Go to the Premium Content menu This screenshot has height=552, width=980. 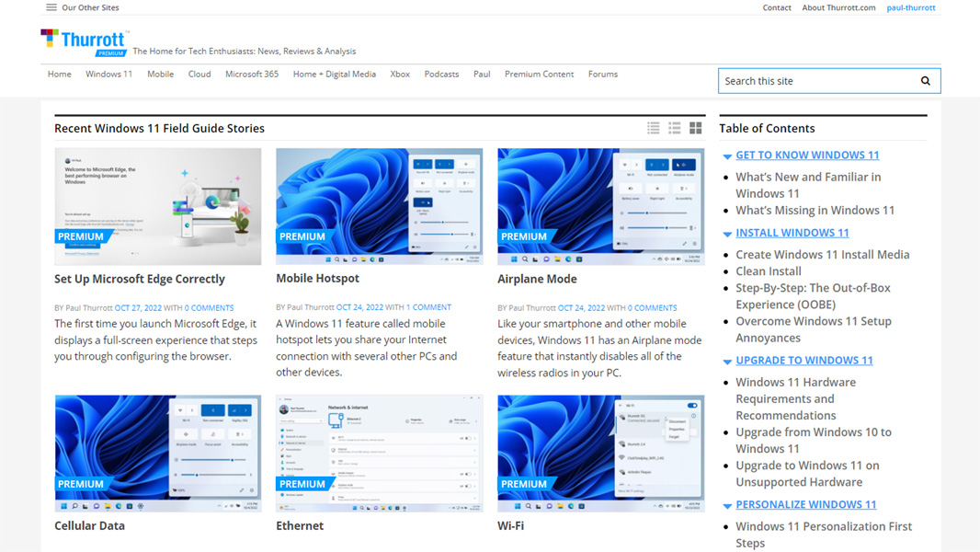click(539, 75)
